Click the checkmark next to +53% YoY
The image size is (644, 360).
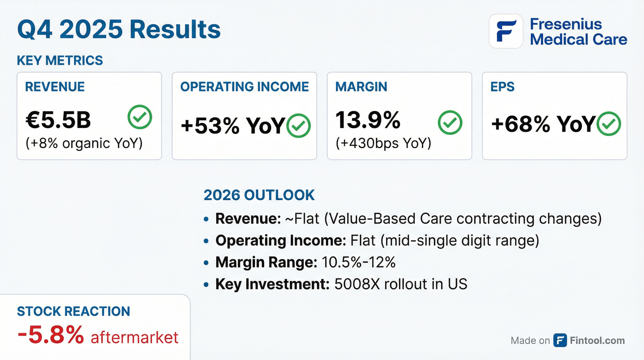(298, 126)
